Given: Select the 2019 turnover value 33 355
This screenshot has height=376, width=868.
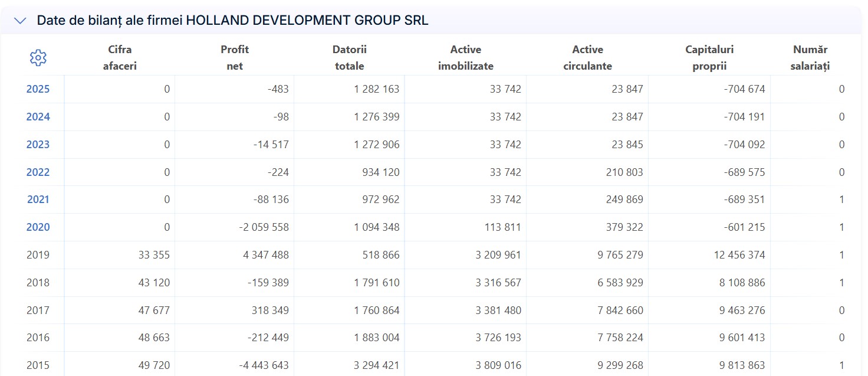Looking at the screenshot, I should pyautogui.click(x=154, y=255).
